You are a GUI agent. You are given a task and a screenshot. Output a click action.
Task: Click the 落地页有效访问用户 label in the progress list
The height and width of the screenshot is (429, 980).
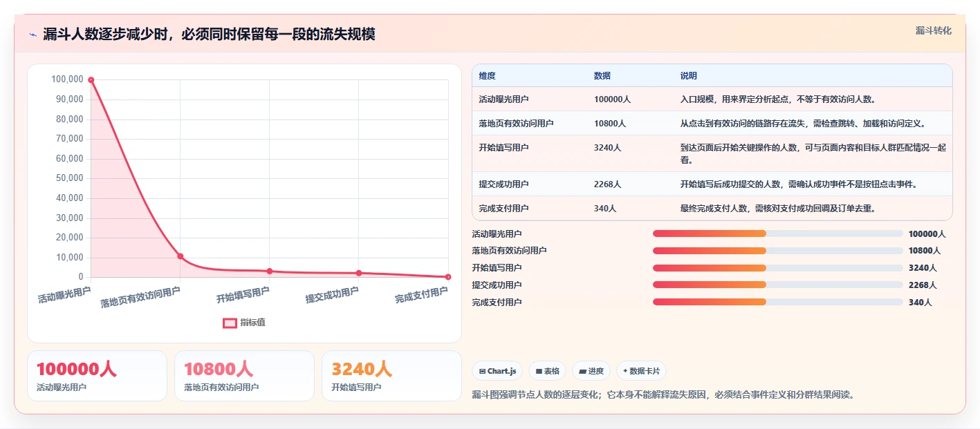[509, 251]
